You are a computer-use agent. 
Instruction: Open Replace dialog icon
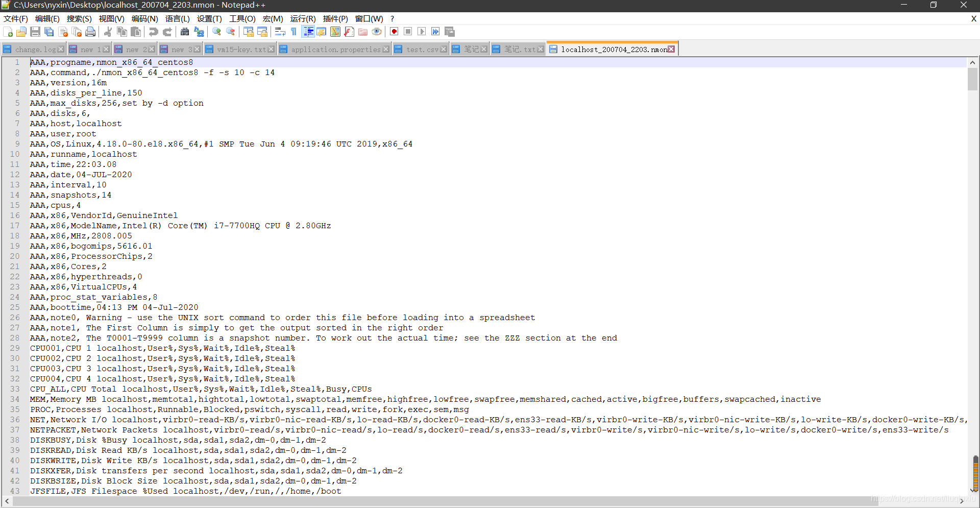click(x=199, y=32)
